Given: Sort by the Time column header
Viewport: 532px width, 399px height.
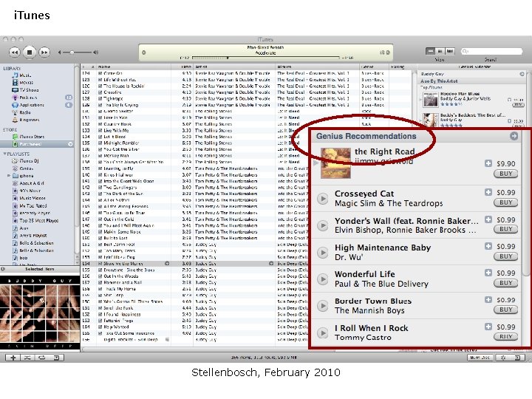Looking at the screenshot, I should (183, 66).
